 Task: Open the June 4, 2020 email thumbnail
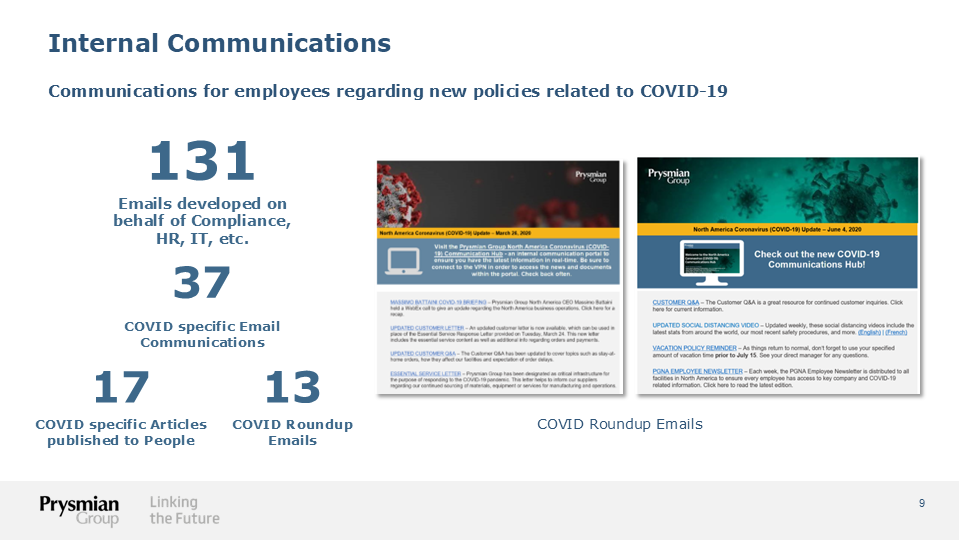778,276
